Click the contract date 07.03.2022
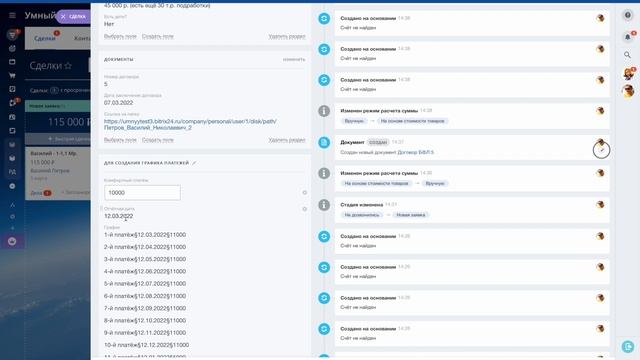This screenshot has width=640, height=360. pyautogui.click(x=118, y=102)
